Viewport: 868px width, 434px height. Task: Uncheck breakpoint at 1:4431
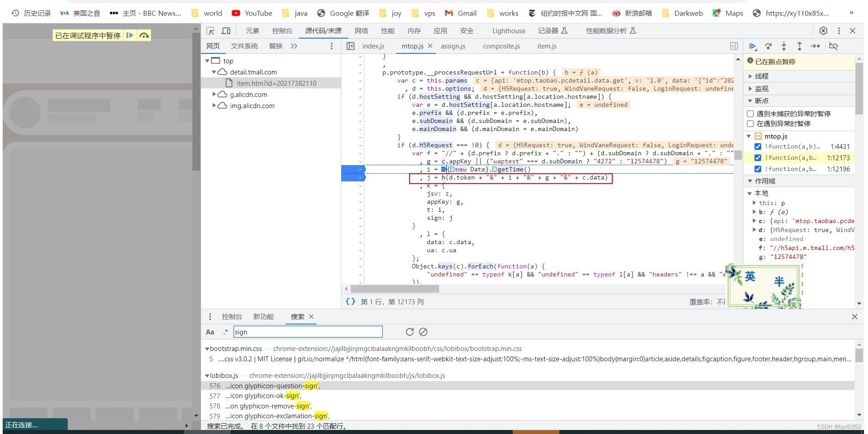758,146
